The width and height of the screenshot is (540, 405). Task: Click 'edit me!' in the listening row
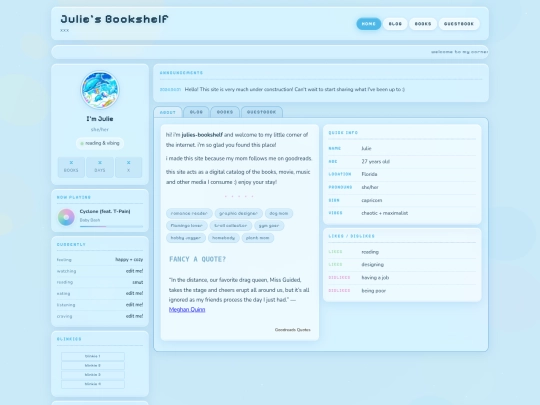tap(134, 305)
